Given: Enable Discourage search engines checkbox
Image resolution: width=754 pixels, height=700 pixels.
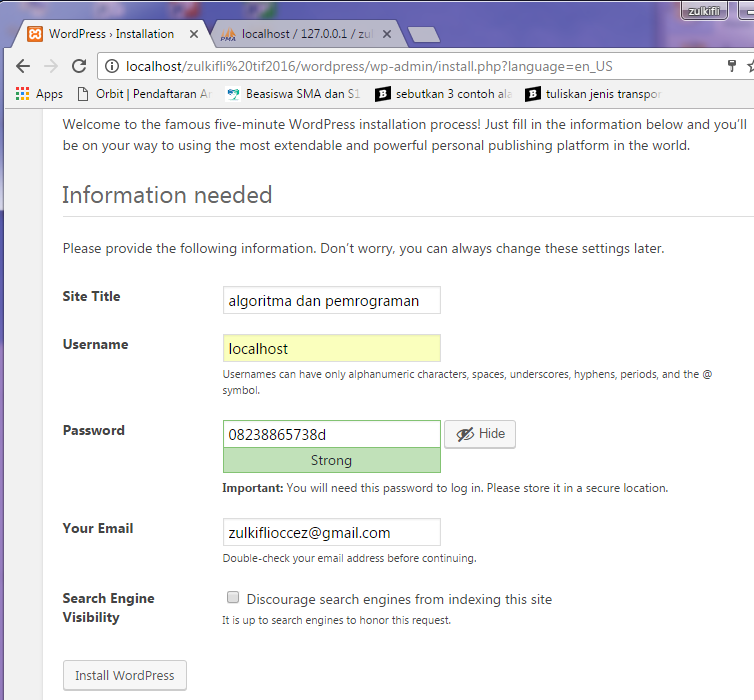Looking at the screenshot, I should coord(233,597).
